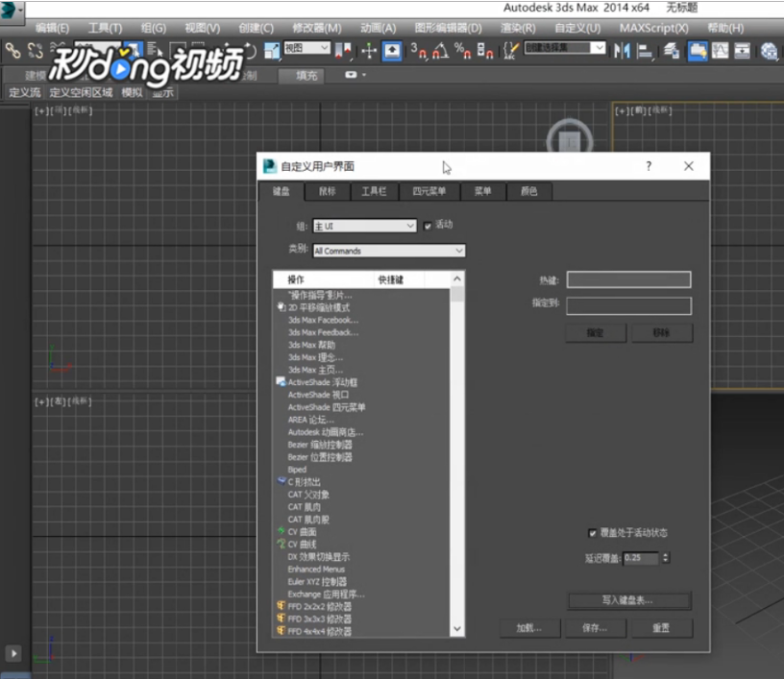Open the reference coordinate 视图 dropdown
Screen dimensions: 784x679
coord(307,48)
